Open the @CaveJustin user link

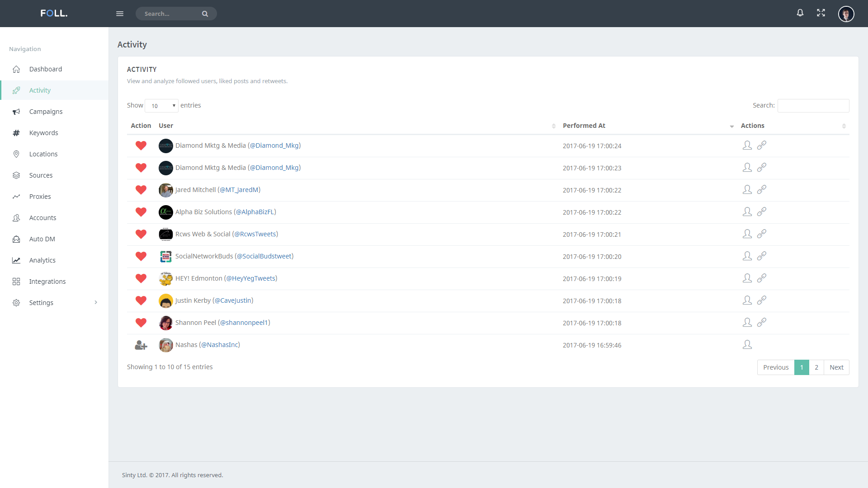pos(233,300)
